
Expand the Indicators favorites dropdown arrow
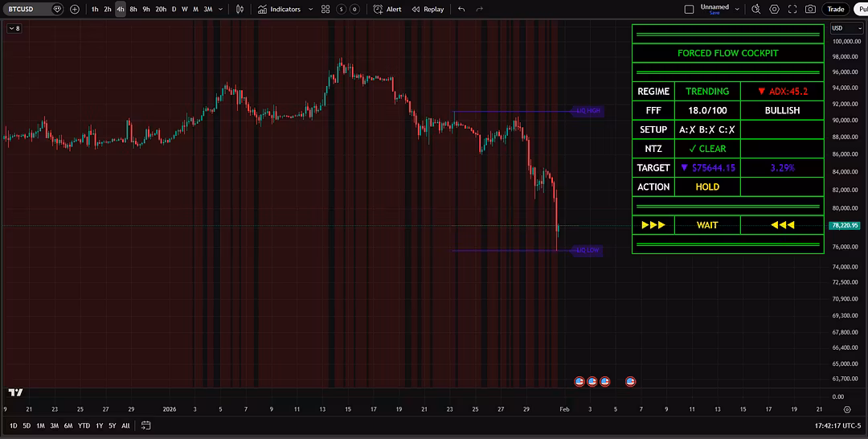click(311, 10)
